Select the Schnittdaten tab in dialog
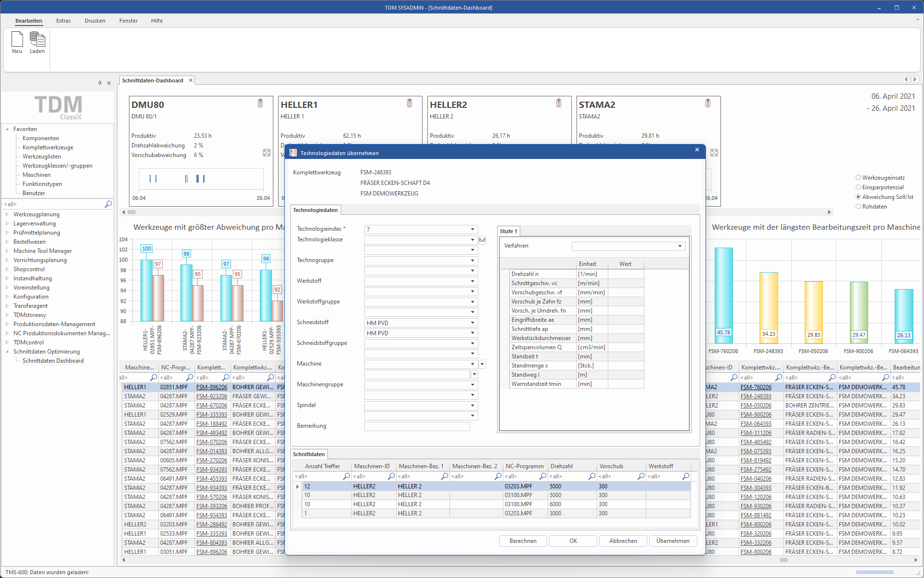924x578 pixels. [x=309, y=454]
